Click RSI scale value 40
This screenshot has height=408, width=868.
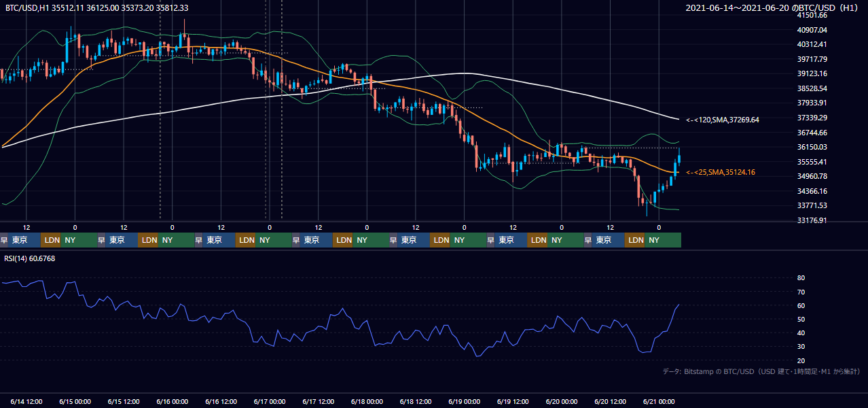801,333
